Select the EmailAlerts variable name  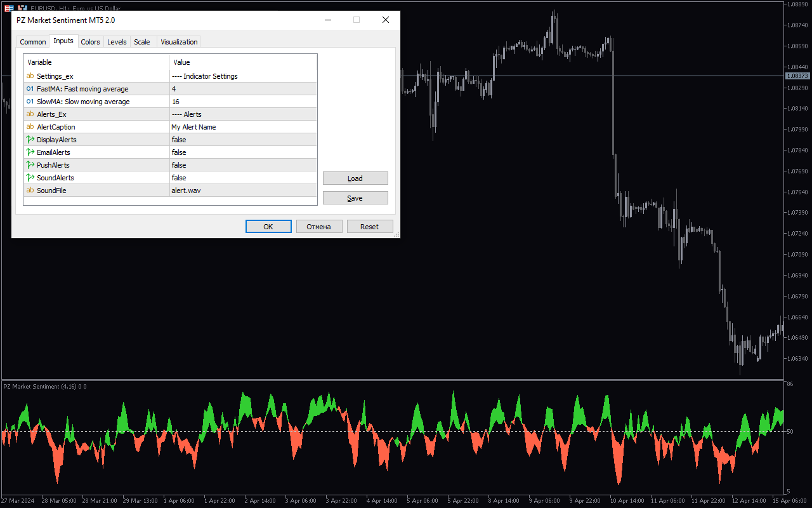tap(53, 152)
